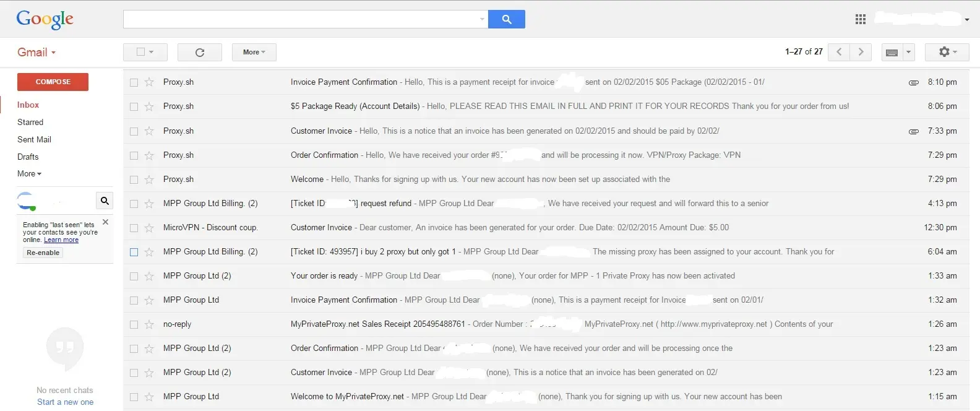Open the account menu dropdown arrow
The height and width of the screenshot is (411, 980).
pos(966,20)
